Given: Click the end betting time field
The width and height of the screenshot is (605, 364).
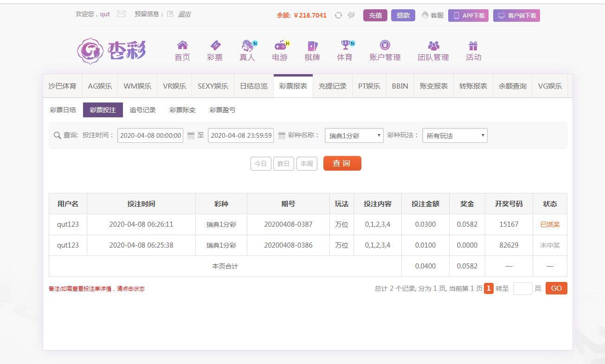Looking at the screenshot, I should [241, 135].
